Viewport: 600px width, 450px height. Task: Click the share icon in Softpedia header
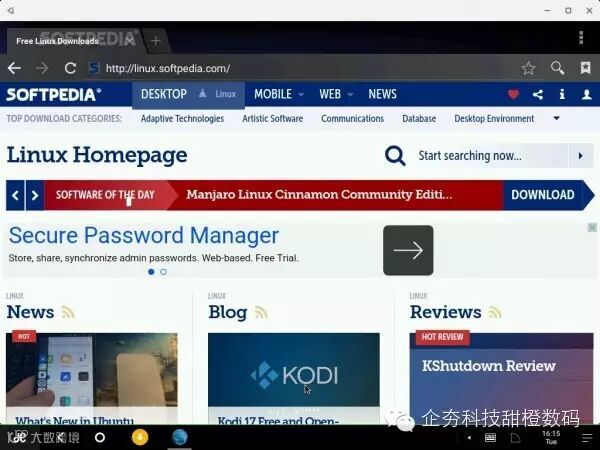[x=538, y=95]
